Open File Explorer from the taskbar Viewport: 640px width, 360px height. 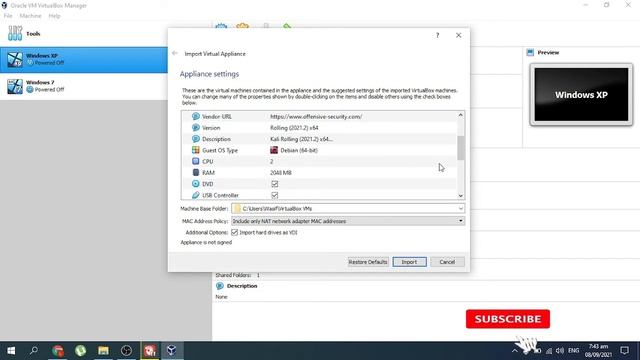pyautogui.click(x=103, y=351)
